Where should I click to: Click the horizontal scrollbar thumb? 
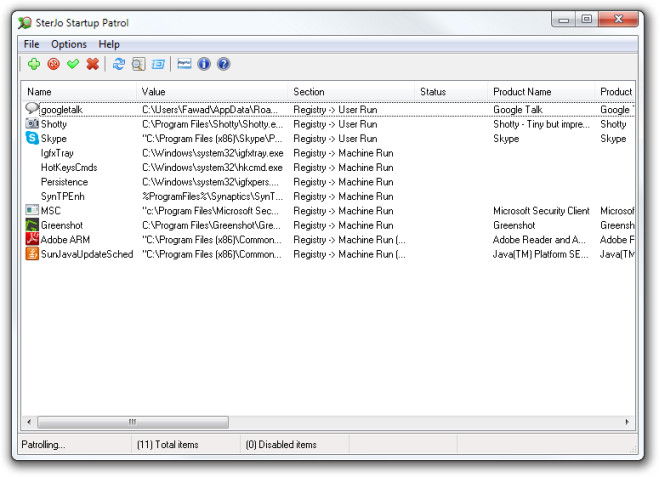pos(133,422)
